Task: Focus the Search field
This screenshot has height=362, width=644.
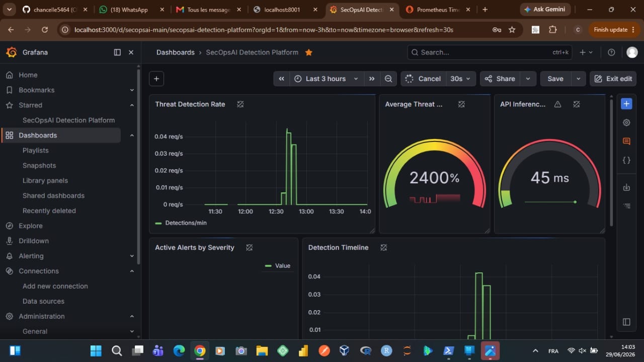Action: (490, 52)
